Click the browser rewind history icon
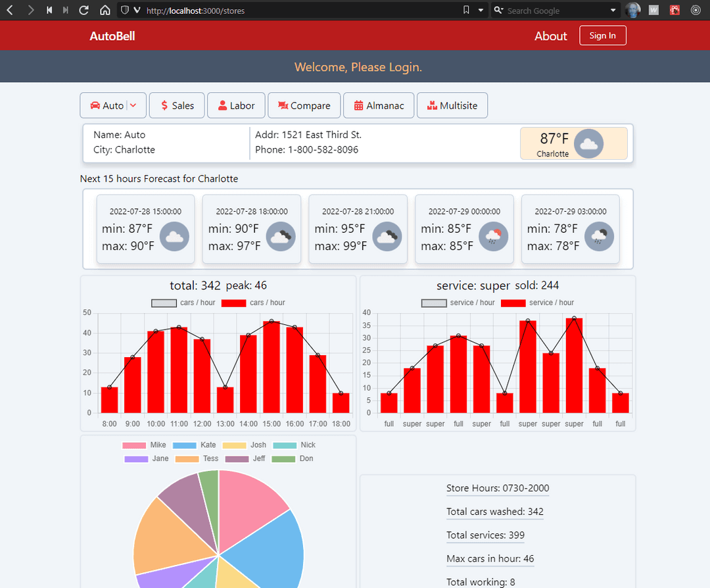This screenshot has height=588, width=710. (49, 10)
